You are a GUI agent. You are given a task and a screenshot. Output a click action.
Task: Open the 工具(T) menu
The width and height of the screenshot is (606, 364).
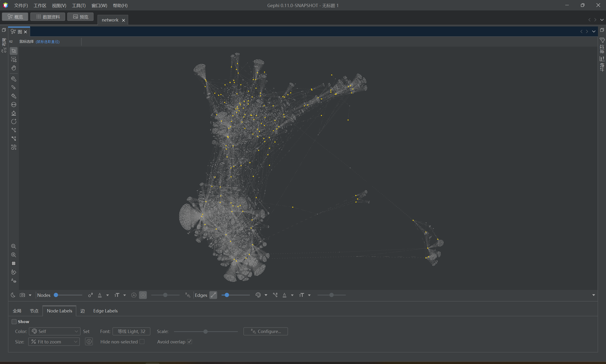[x=79, y=5]
